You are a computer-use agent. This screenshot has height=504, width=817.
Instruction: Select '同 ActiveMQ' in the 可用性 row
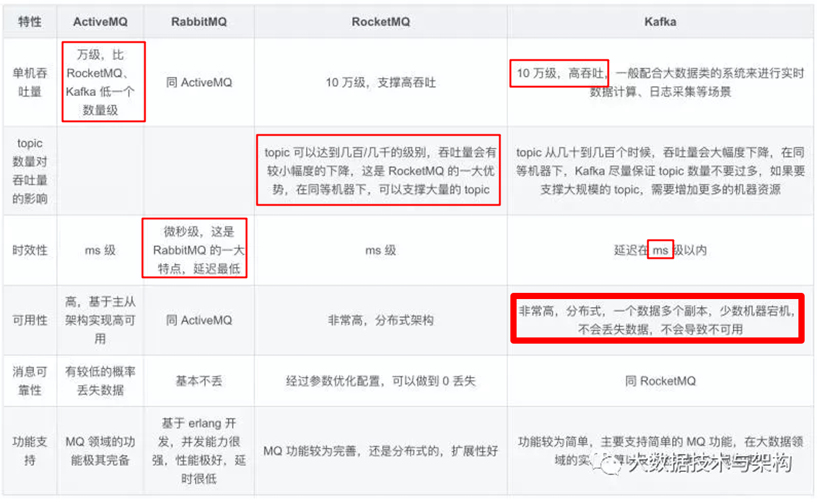coord(199,320)
